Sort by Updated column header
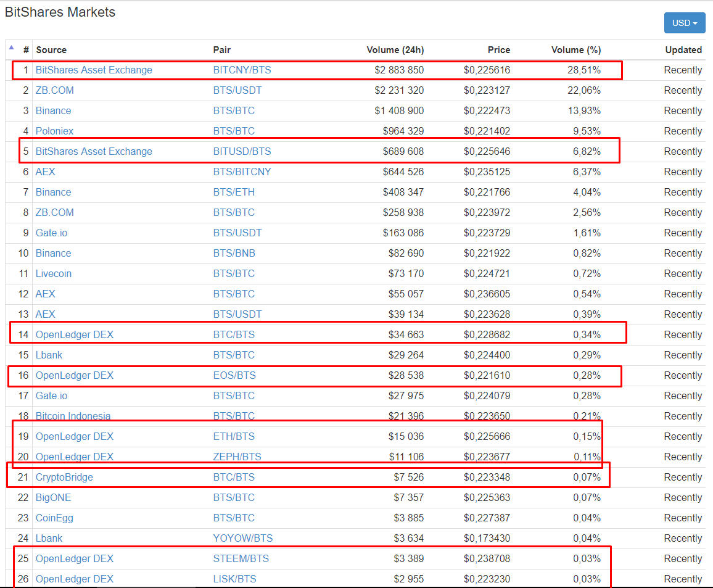 pyautogui.click(x=683, y=50)
